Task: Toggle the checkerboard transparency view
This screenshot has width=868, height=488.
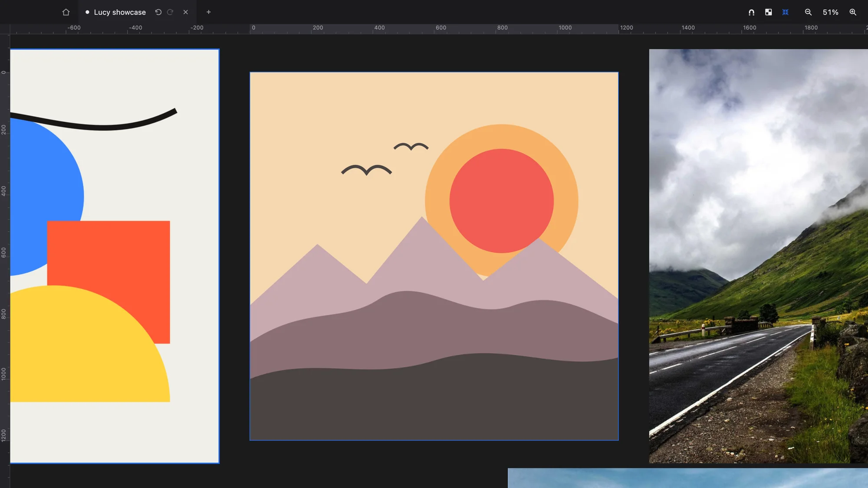Action: 769,12
